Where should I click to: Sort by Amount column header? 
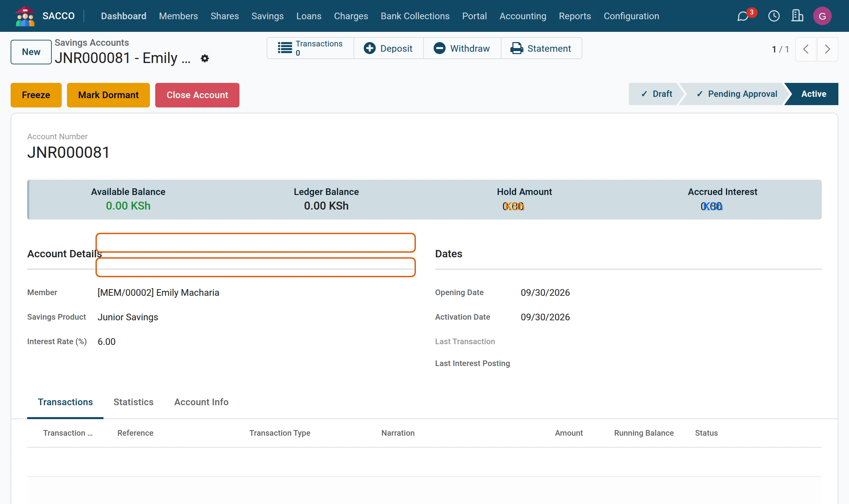pyautogui.click(x=569, y=433)
